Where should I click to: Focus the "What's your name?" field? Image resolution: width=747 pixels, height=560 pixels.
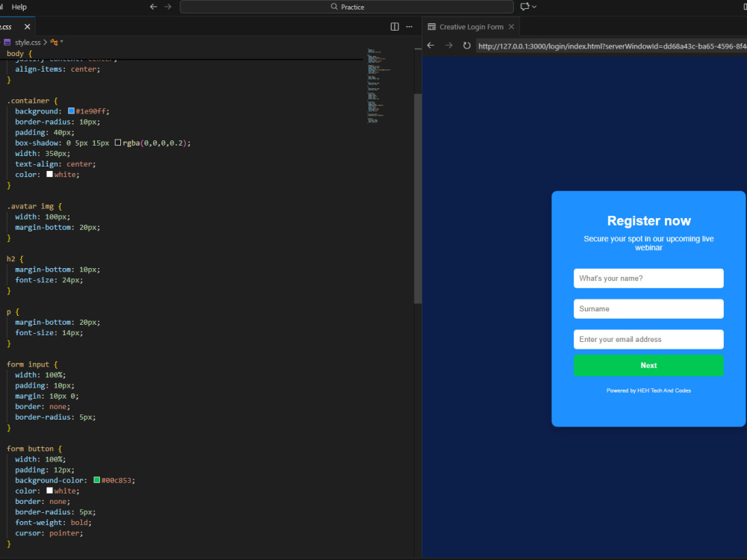[x=648, y=278]
